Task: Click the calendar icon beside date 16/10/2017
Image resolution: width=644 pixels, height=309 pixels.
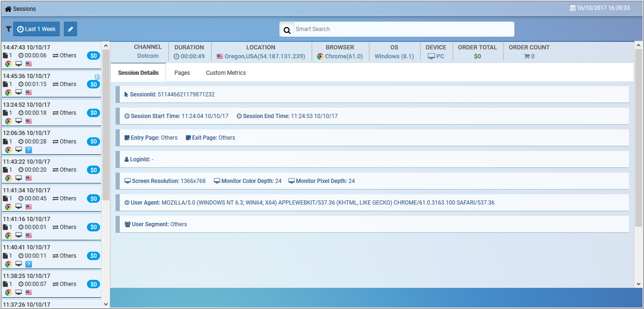Action: tap(573, 8)
